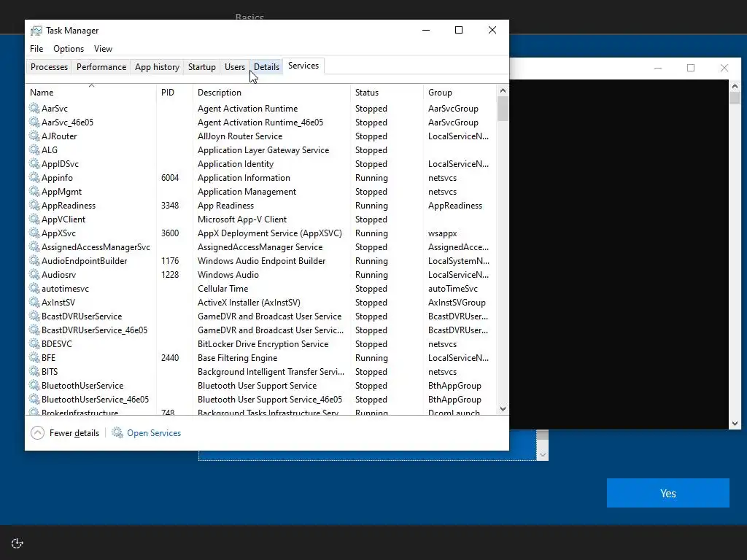Click PID 2440 of BFE
The width and height of the screenshot is (747, 560).
point(170,357)
